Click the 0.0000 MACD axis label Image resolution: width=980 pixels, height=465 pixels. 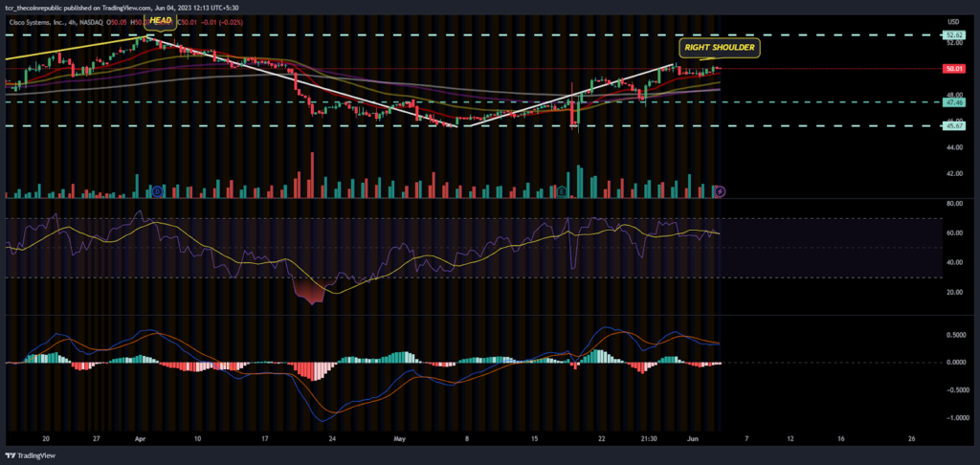click(954, 363)
